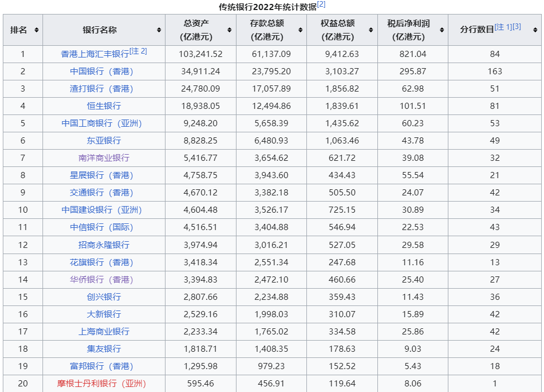Follow citation [3] in 分行数目 header
This screenshot has width=544, height=392.
click(517, 27)
